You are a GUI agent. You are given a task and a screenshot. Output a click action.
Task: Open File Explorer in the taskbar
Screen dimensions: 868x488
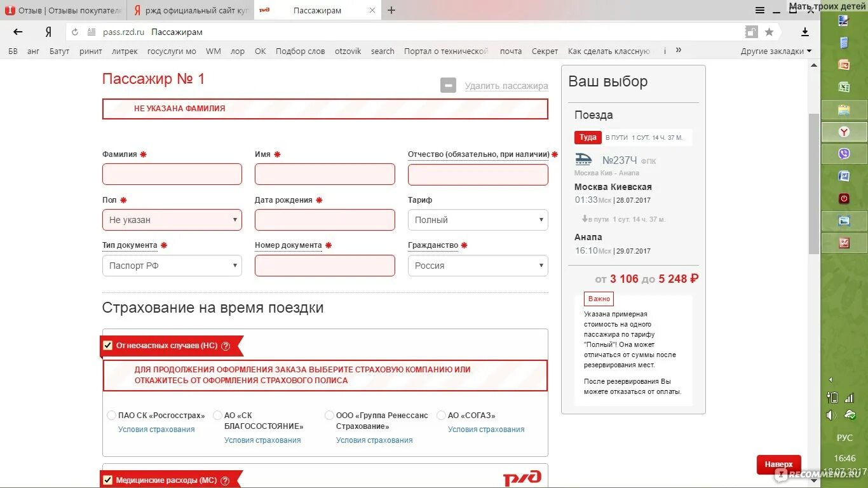844,109
